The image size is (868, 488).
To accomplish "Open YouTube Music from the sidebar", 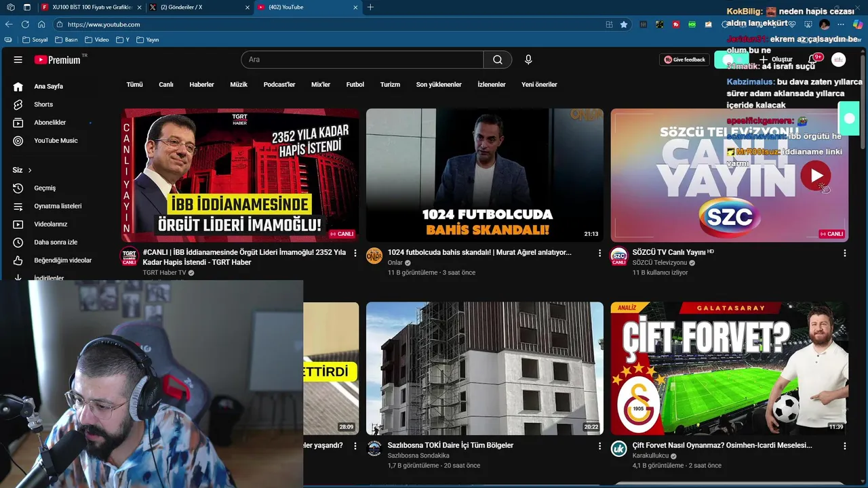I will 56,140.
